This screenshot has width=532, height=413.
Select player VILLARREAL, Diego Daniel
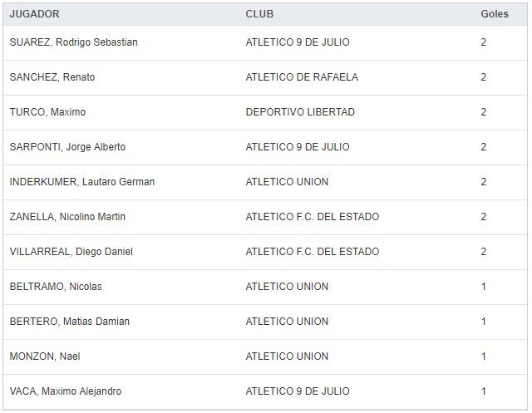pos(71,252)
